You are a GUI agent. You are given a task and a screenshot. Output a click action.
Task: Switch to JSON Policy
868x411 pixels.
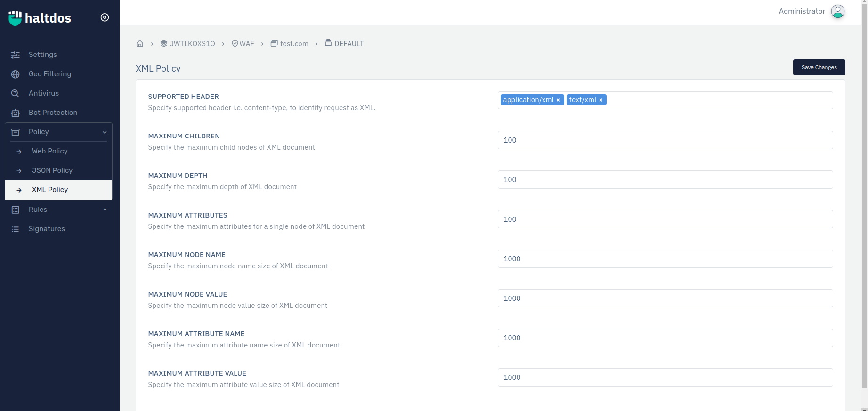(52, 170)
